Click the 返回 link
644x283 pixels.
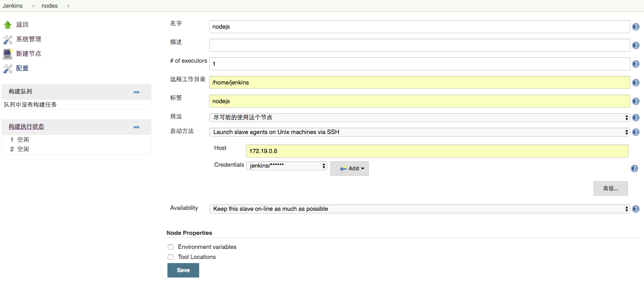(x=22, y=25)
